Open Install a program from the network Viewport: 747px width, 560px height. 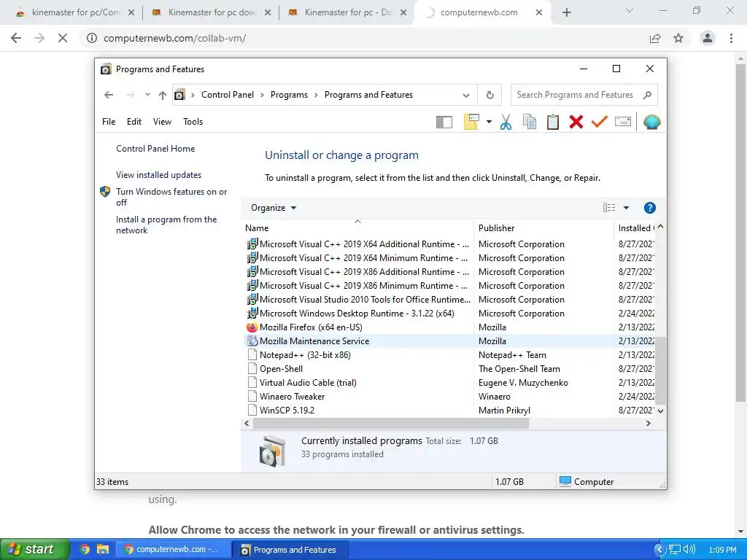tap(166, 225)
